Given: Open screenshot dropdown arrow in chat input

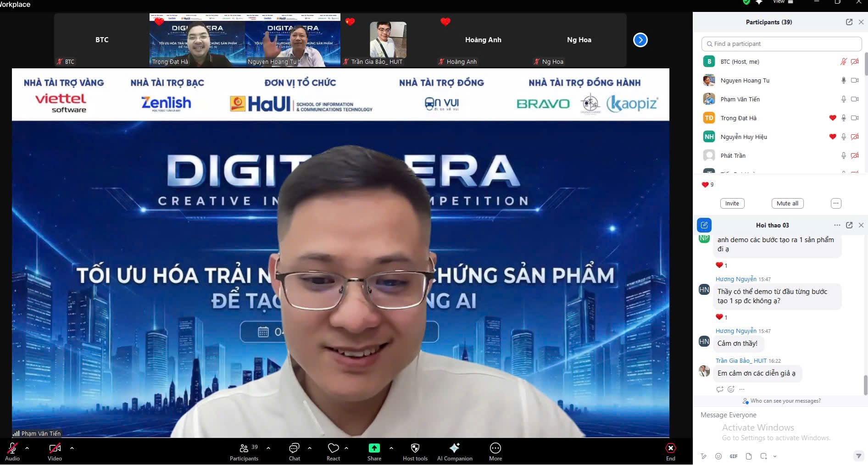Looking at the screenshot, I should click(x=775, y=456).
